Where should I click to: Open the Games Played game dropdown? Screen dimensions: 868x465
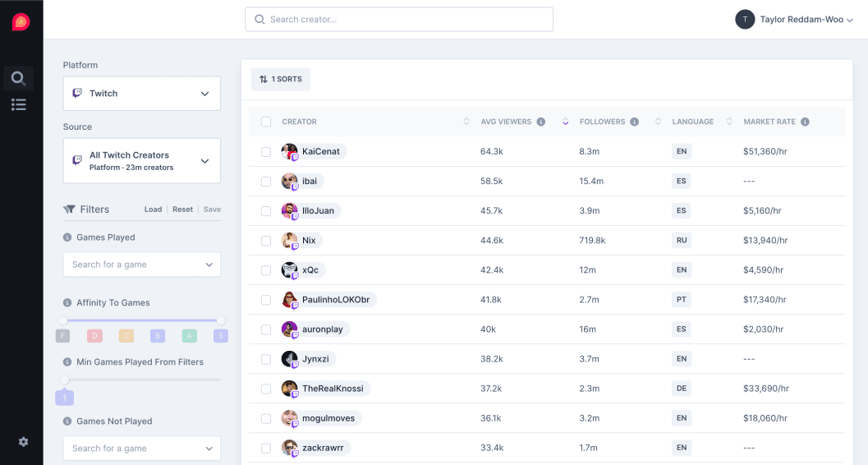pyautogui.click(x=142, y=265)
